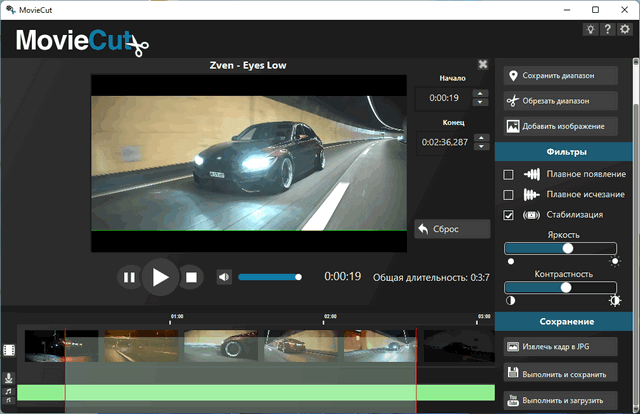
Task: Click the film strip track icon
Action: (x=9, y=350)
